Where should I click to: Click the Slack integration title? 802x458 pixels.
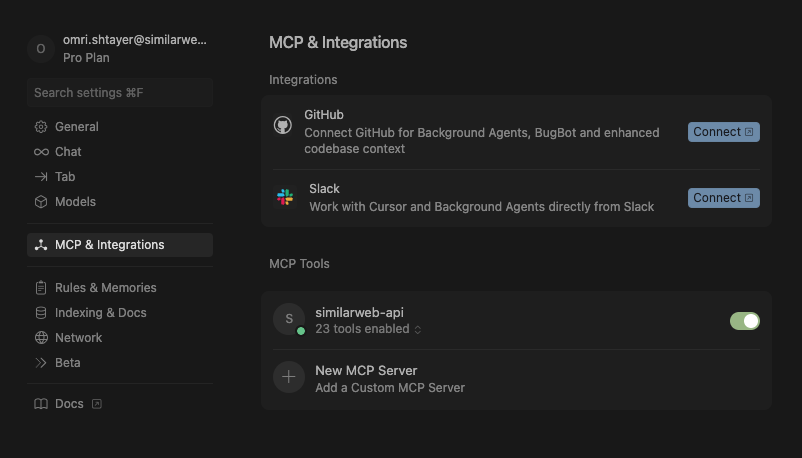324,189
